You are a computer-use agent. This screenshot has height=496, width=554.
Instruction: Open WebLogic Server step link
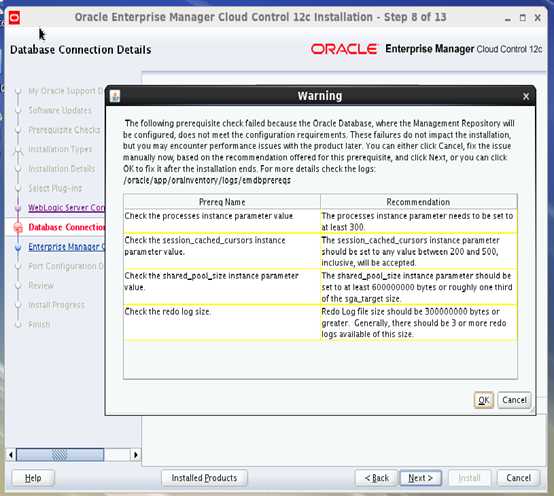point(66,207)
